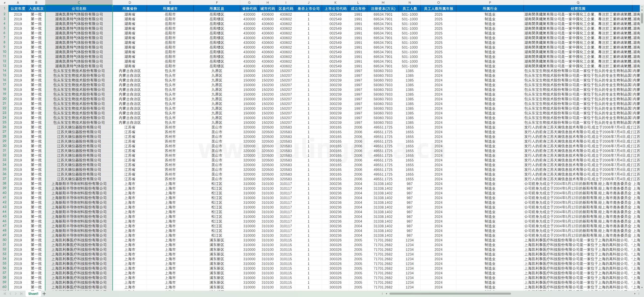Jump to the first sheet with the navigation arrow
This screenshot has width=644, height=297.
5,293
